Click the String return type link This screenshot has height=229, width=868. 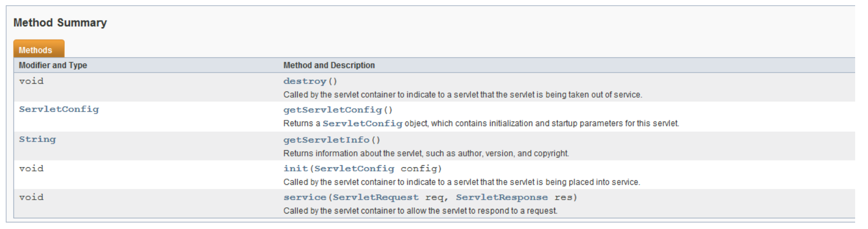coord(38,139)
